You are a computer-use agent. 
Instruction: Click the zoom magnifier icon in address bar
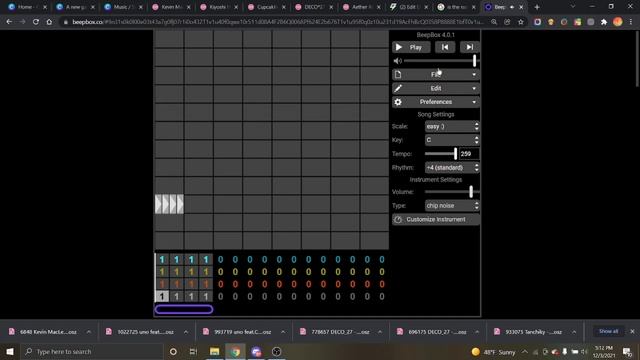tap(494, 22)
